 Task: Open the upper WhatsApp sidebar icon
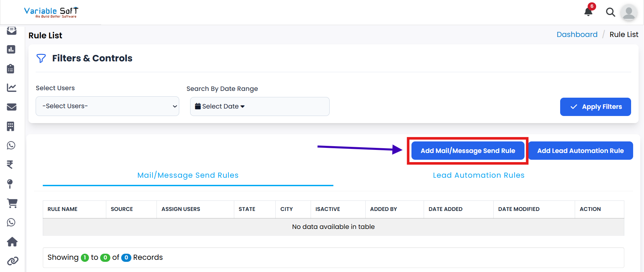[x=11, y=145]
